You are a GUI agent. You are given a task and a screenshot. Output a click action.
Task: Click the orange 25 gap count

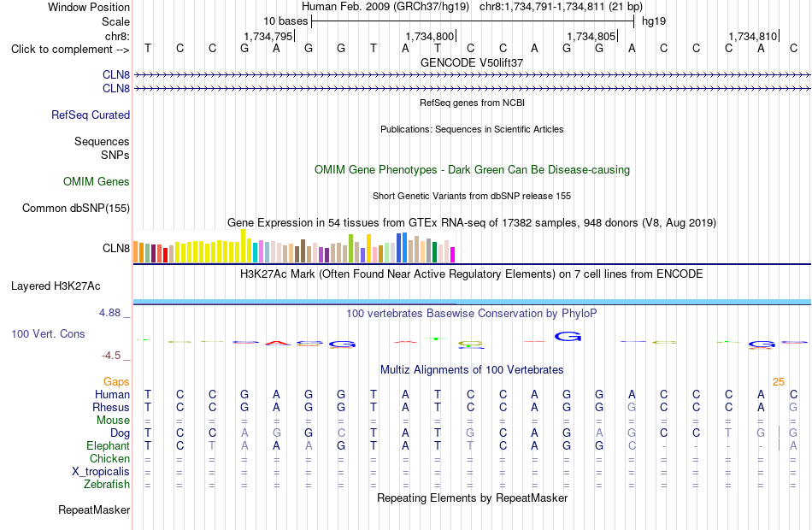coord(779,382)
